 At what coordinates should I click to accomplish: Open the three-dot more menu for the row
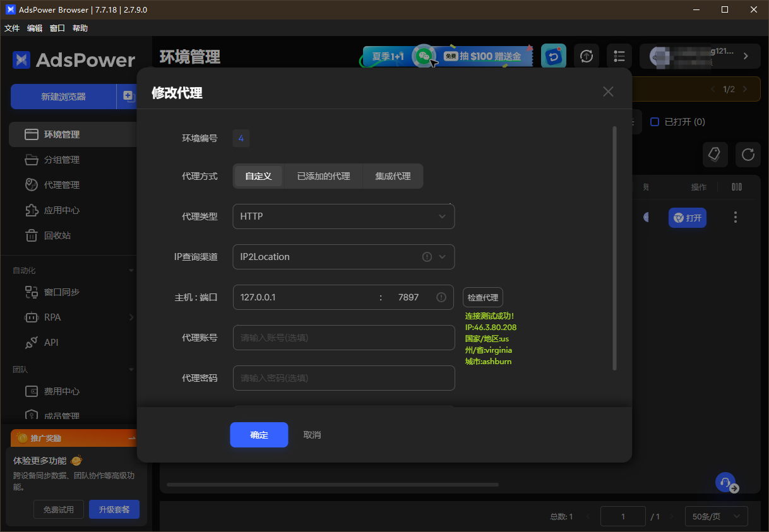tap(735, 217)
